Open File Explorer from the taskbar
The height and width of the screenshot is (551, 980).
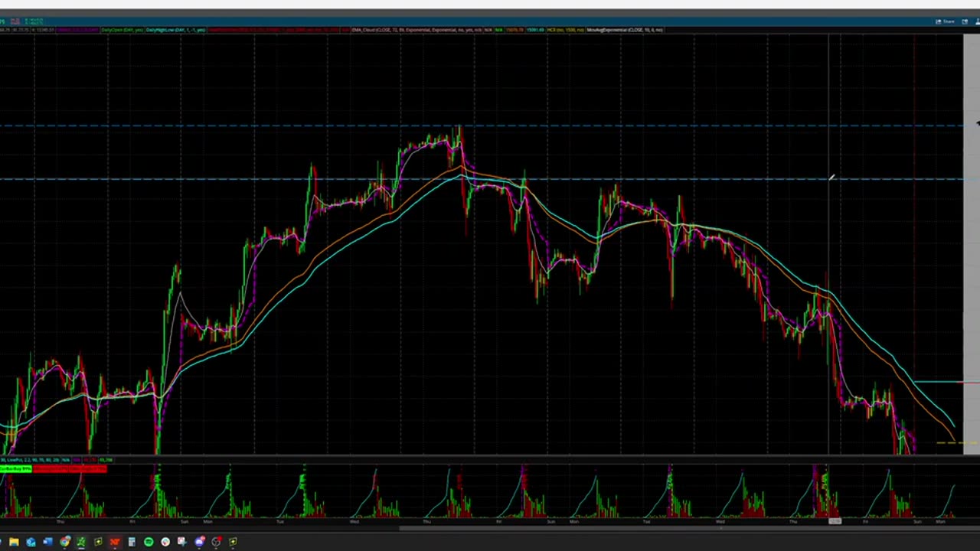tap(14, 542)
